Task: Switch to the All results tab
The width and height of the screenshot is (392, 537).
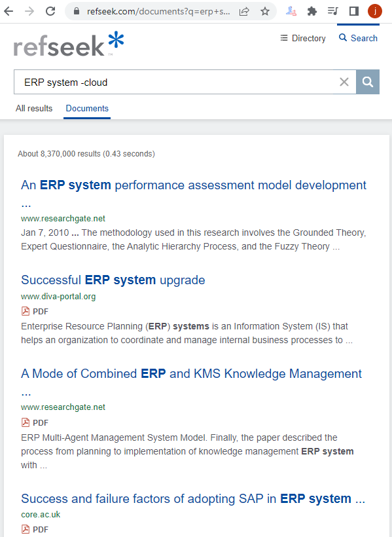Action: tap(34, 108)
